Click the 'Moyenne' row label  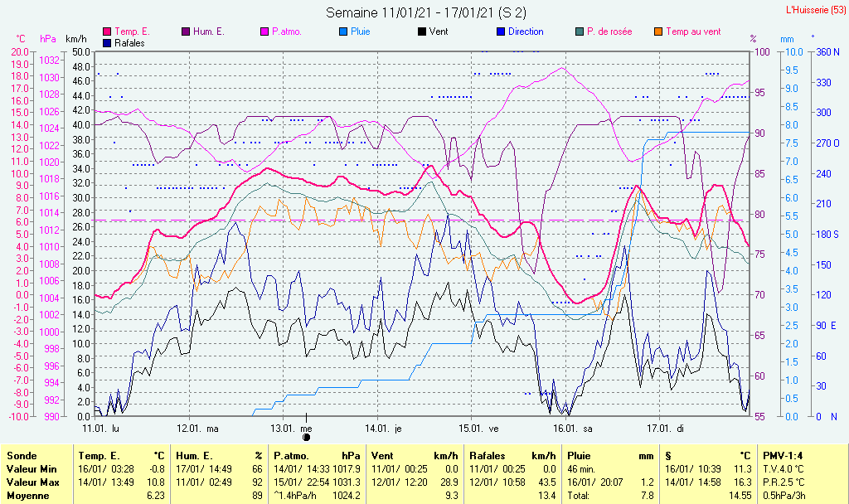[x=27, y=496]
